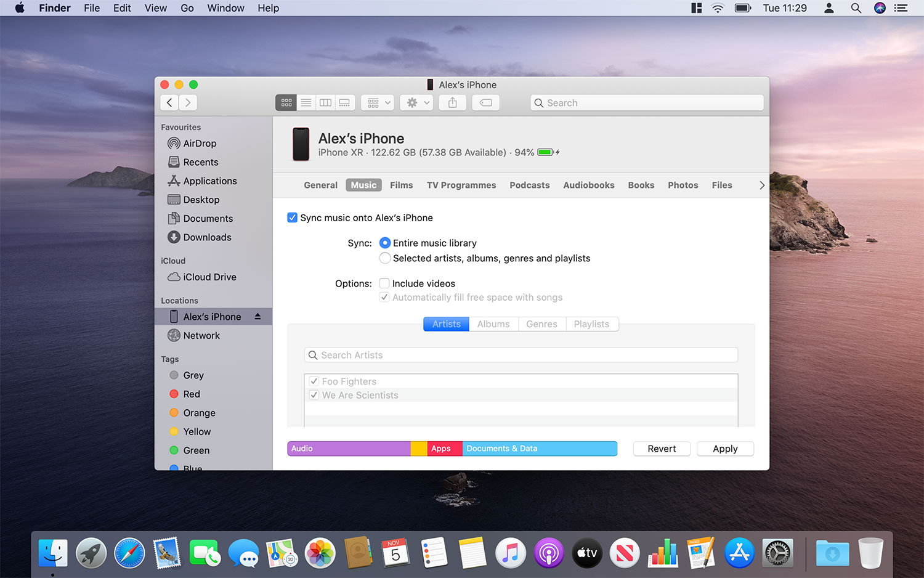Apply the sync settings

[x=725, y=449]
